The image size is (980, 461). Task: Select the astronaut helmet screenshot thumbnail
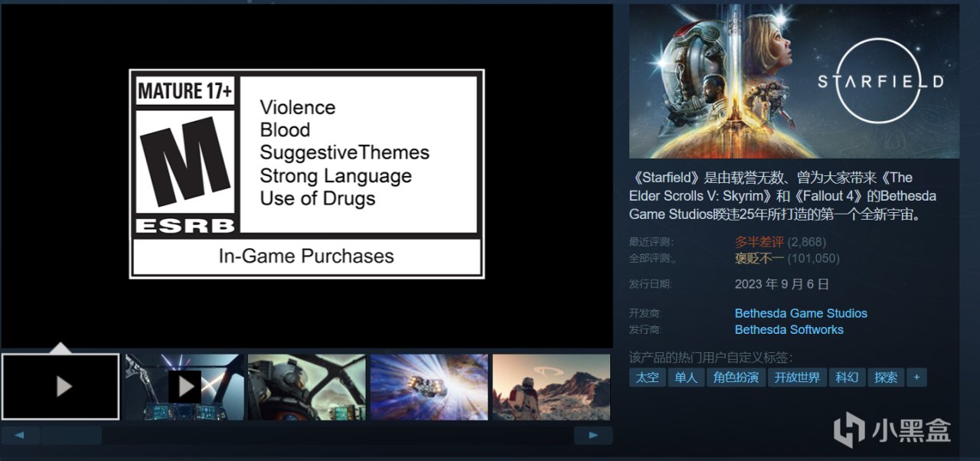(x=306, y=387)
